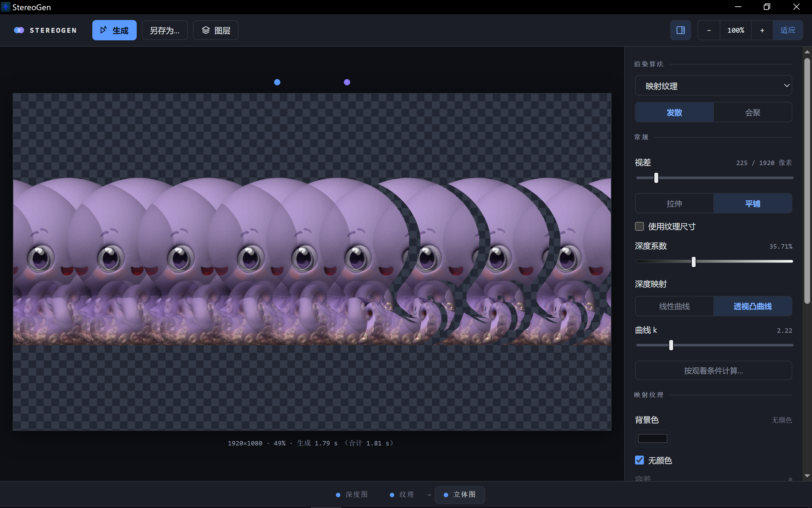Viewport: 812px width, 508px height.
Task: Open the 另存为... save-as dialog
Action: (x=164, y=30)
